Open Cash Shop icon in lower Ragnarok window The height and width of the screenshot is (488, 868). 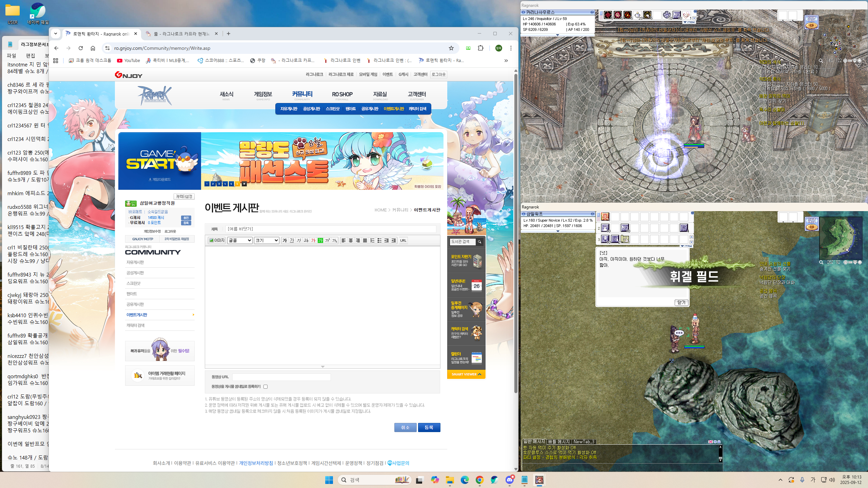(811, 224)
